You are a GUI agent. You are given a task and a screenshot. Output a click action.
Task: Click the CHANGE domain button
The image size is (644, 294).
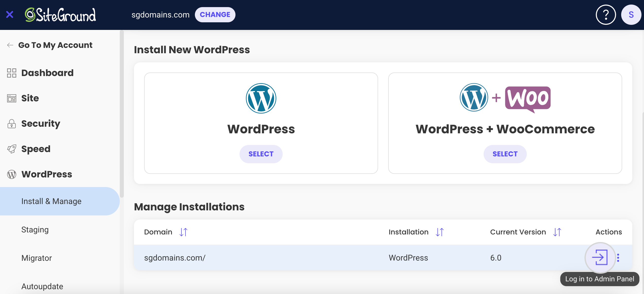[x=215, y=15]
